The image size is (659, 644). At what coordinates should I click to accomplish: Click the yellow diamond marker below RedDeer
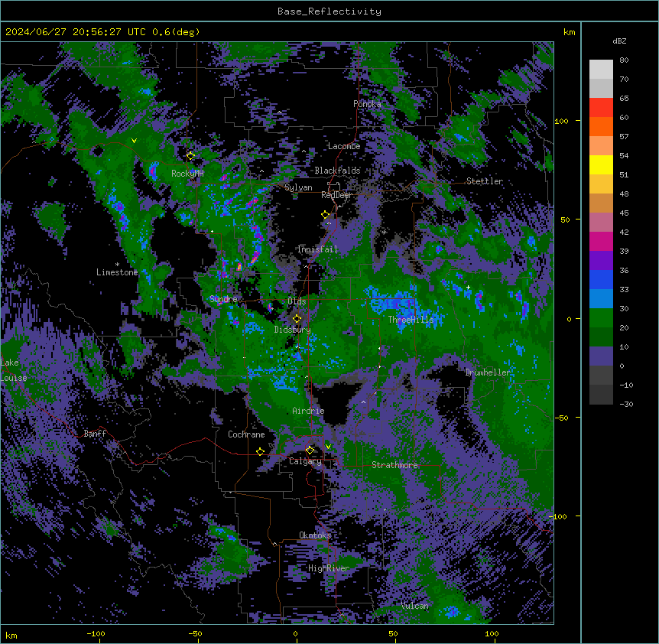tap(326, 215)
